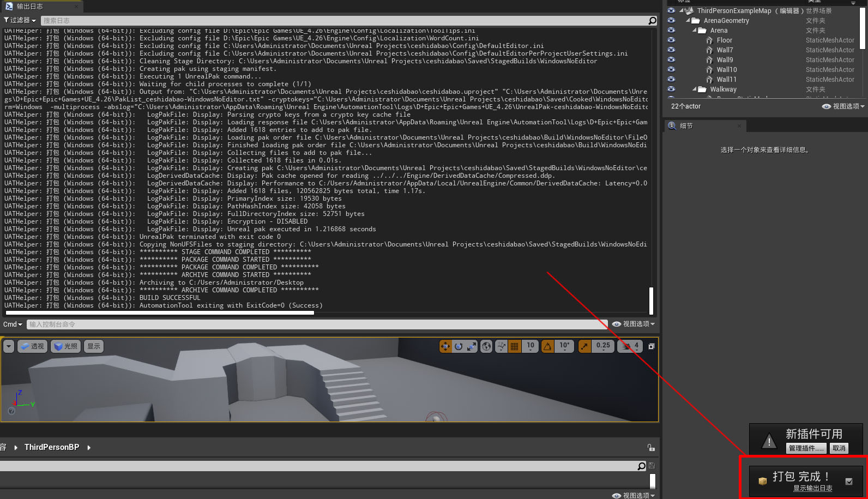Select the Walkway folder icon
The width and height of the screenshot is (868, 499).
(x=702, y=89)
